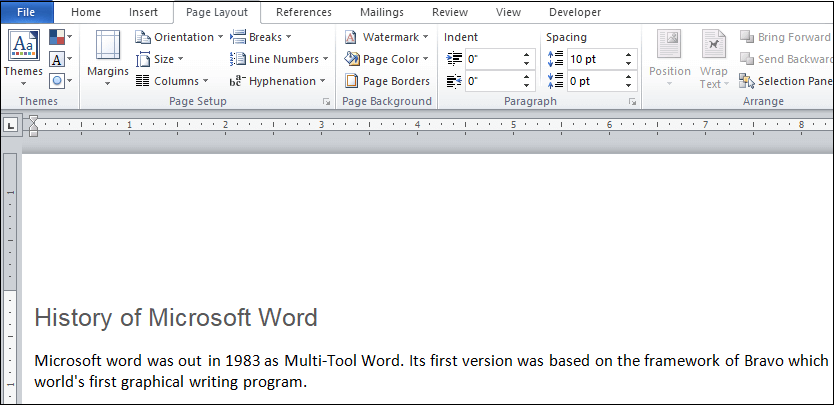
Task: Click the Orientation icon
Action: pos(143,37)
